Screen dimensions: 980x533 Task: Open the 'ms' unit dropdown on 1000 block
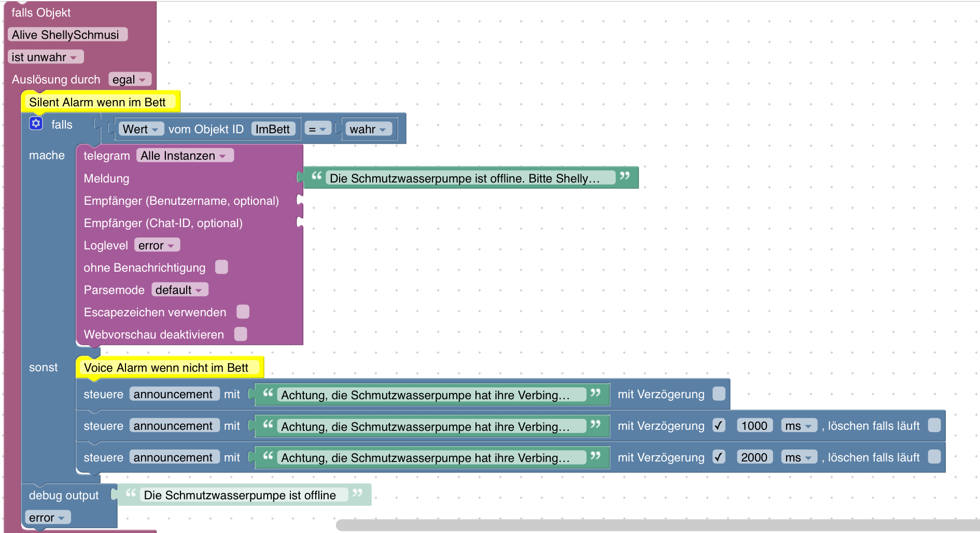799,426
